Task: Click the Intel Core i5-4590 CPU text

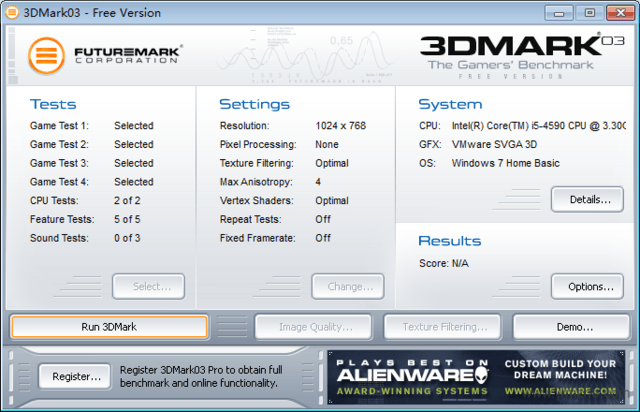Action: [x=538, y=126]
